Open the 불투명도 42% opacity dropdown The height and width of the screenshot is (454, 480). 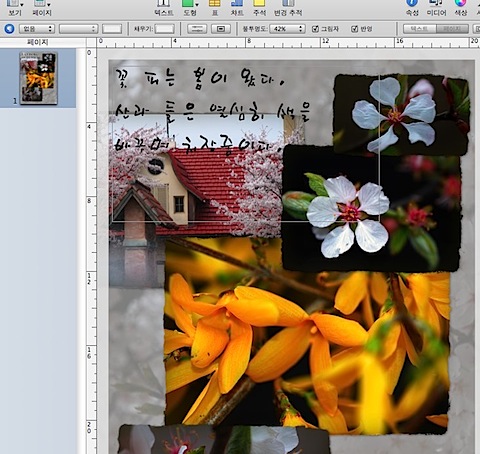pos(287,29)
